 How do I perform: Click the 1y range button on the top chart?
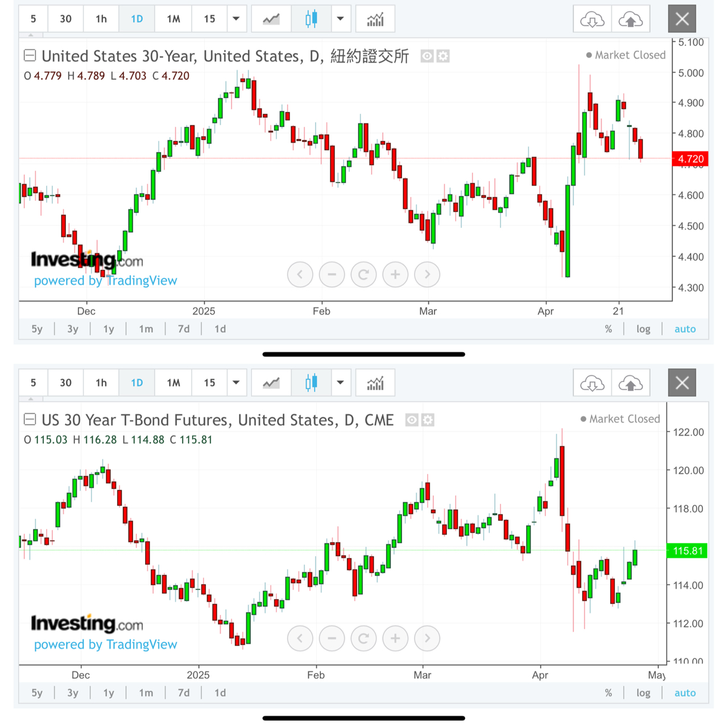(108, 329)
